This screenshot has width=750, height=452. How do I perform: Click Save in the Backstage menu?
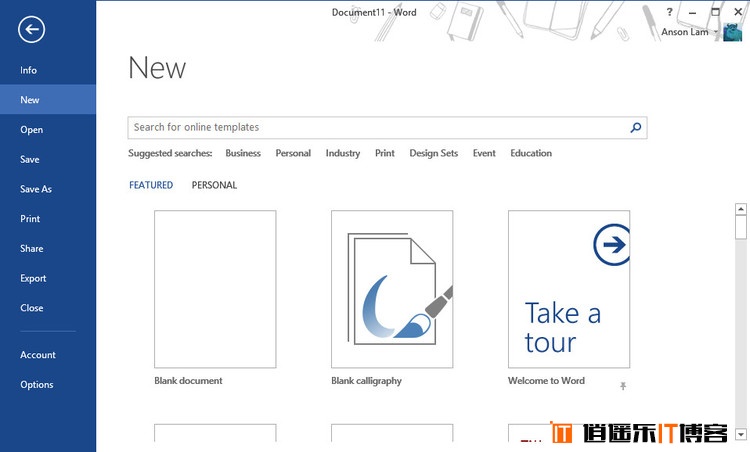click(x=30, y=159)
